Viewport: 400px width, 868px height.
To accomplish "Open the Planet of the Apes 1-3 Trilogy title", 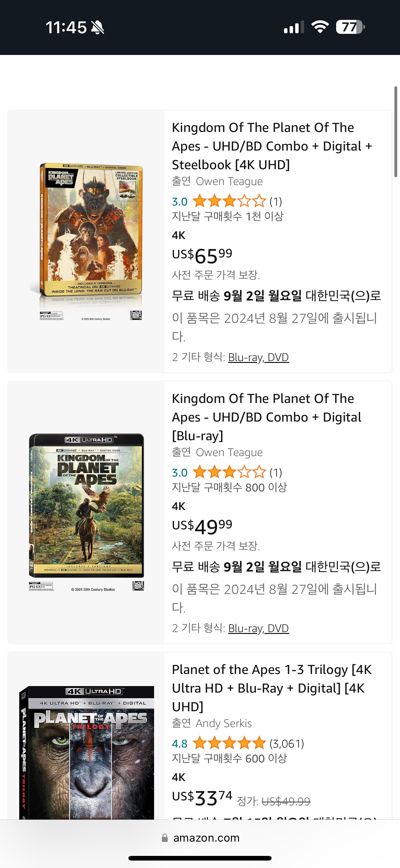I will [271, 688].
